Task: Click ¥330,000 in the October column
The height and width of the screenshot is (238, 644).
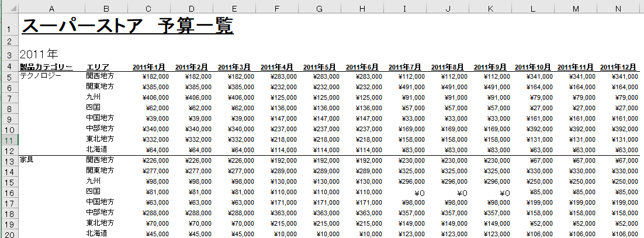Action: [x=539, y=171]
